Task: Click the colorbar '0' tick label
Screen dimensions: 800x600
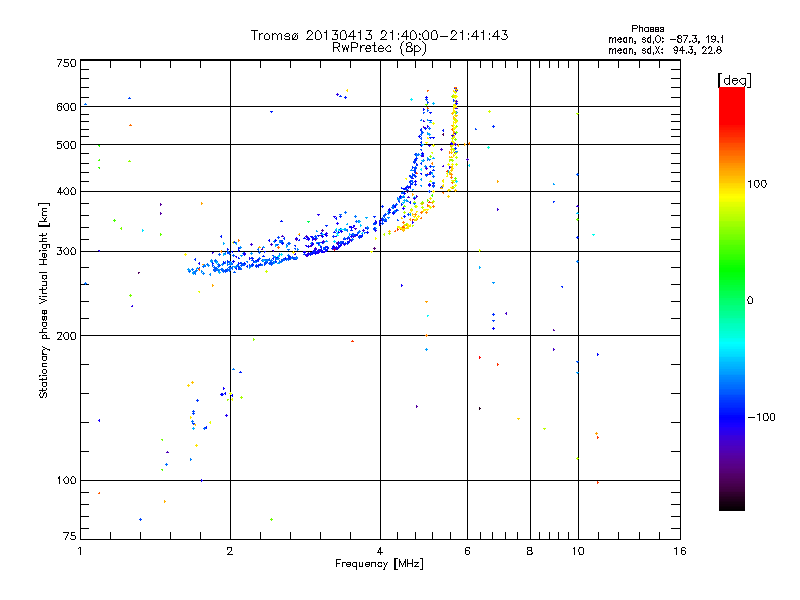Action: pyautogui.click(x=750, y=301)
